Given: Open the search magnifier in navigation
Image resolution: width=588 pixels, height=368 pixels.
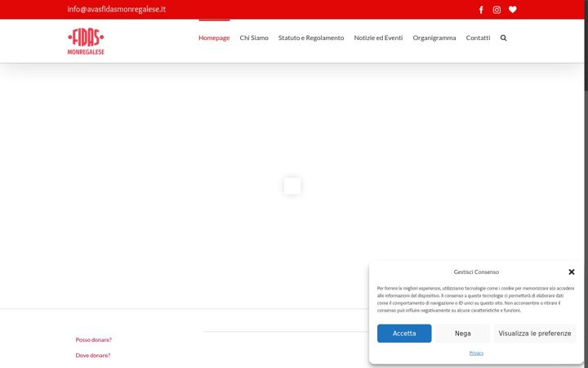Looking at the screenshot, I should 503,38.
